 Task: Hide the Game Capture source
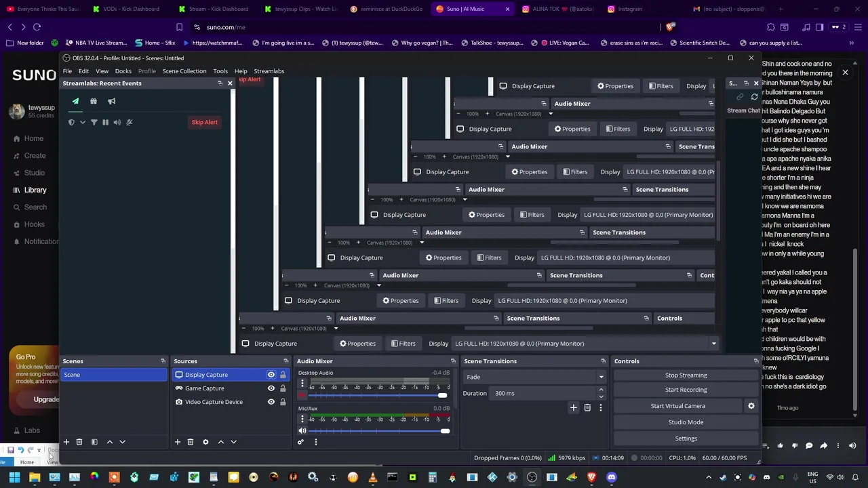click(x=271, y=388)
